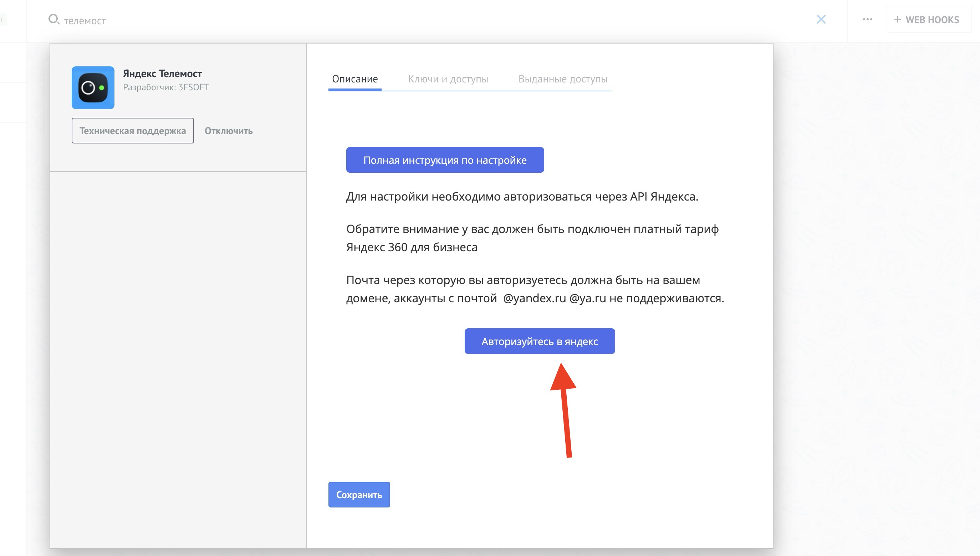Click Отключить to disable the integration
Screen dimensions: 980x556
pyautogui.click(x=229, y=131)
